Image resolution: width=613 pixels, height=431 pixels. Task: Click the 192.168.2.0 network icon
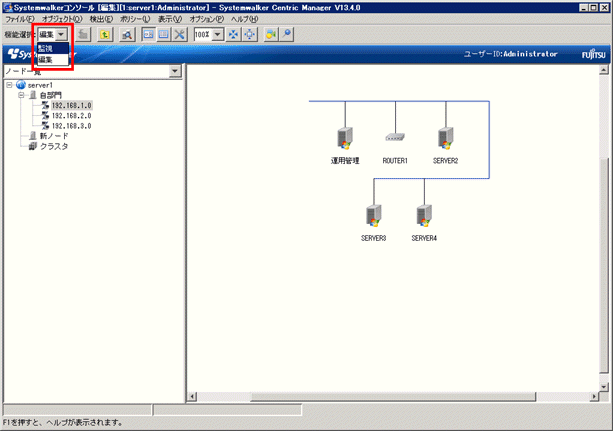coord(45,115)
